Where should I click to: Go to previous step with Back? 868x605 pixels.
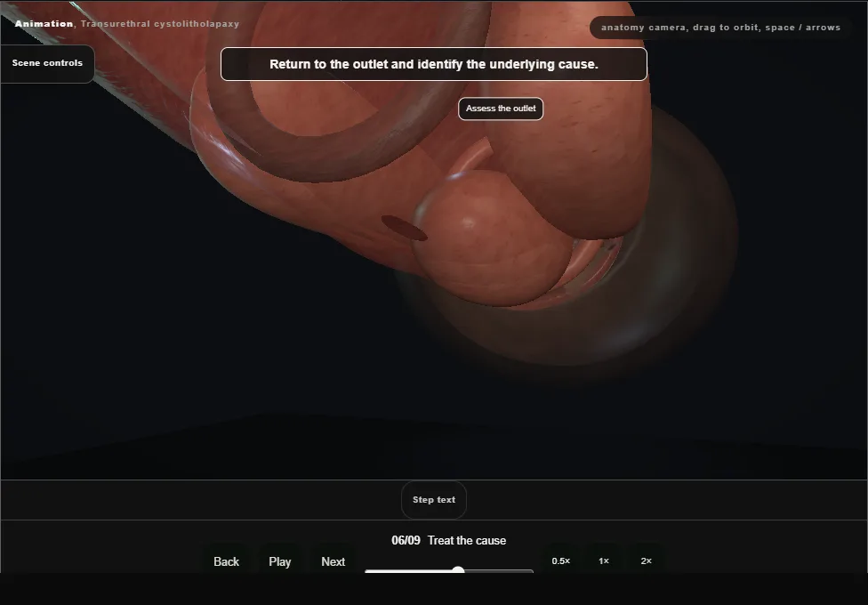pos(227,561)
